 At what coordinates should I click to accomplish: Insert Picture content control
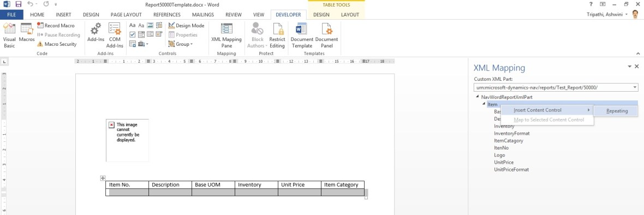(x=150, y=26)
